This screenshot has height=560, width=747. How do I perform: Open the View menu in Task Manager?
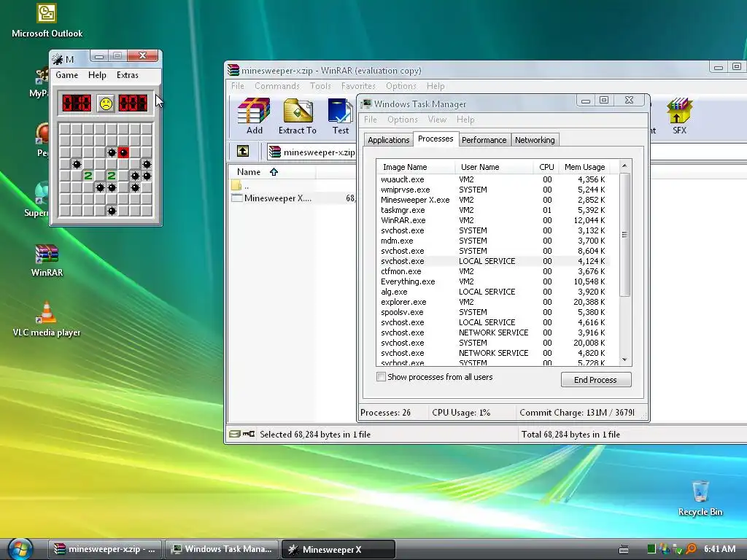[x=437, y=120]
